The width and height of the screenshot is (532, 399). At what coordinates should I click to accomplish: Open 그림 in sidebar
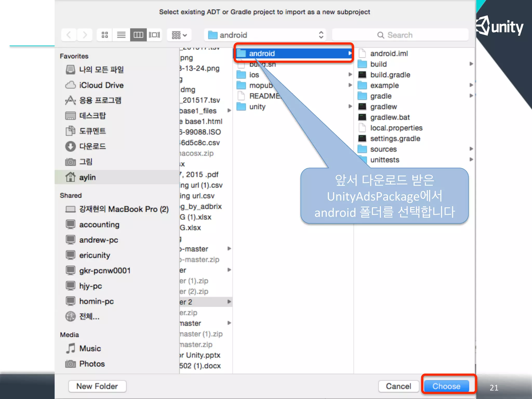pyautogui.click(x=79, y=162)
